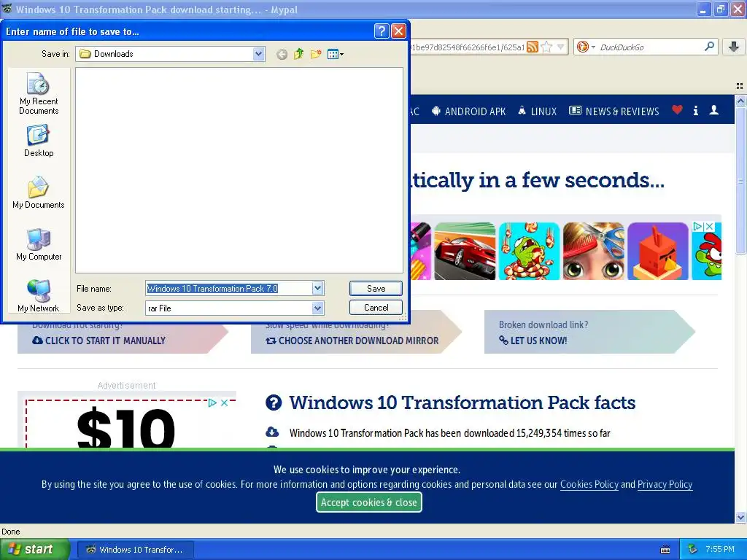Click the on-screen keyboard tray icon
Screen dimensions: 747x560
tap(665, 550)
